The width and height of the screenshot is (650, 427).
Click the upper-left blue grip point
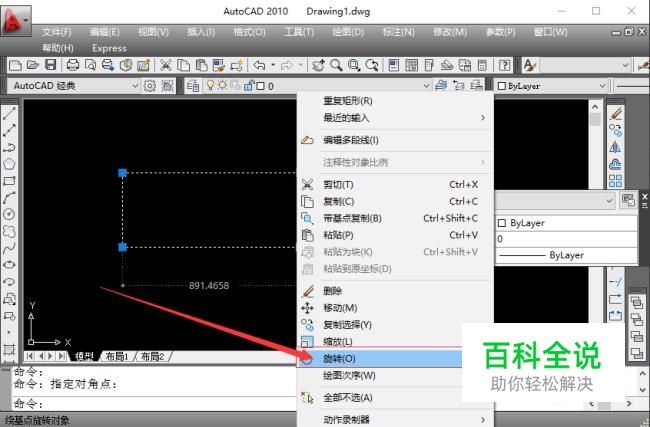tap(123, 172)
